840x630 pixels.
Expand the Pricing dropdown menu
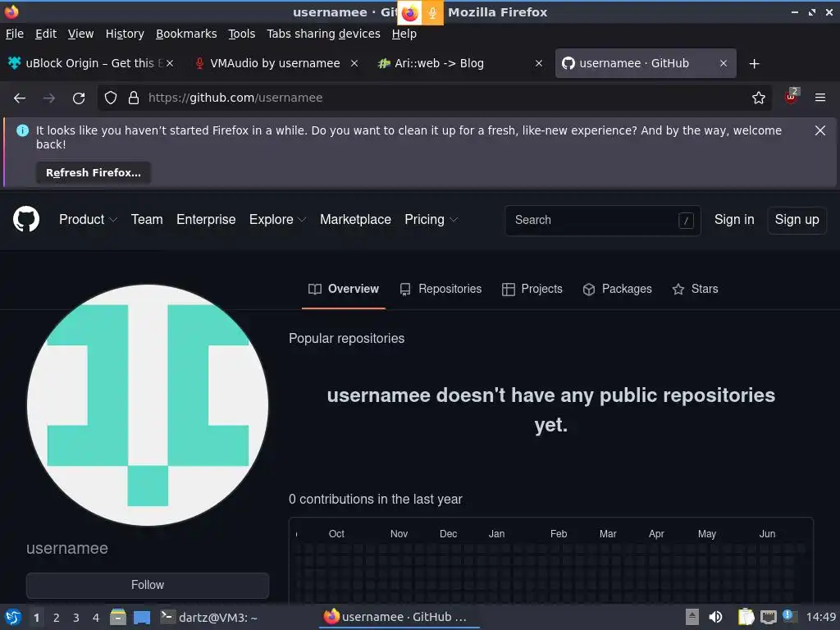coord(431,220)
